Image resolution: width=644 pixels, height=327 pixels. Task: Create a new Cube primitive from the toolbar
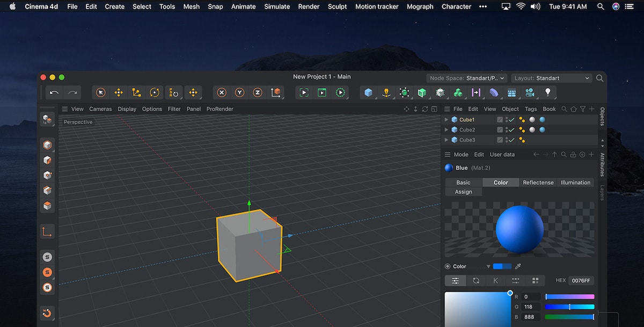pyautogui.click(x=369, y=92)
